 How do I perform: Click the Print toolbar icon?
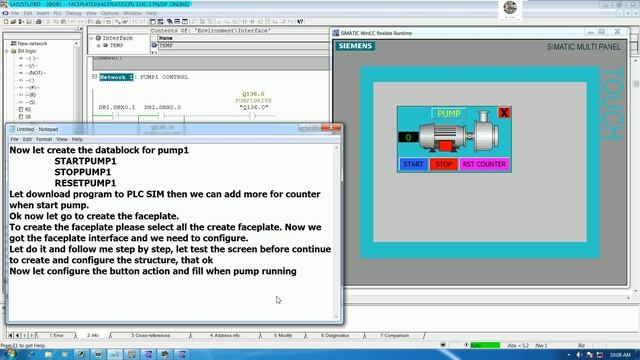(38, 22)
